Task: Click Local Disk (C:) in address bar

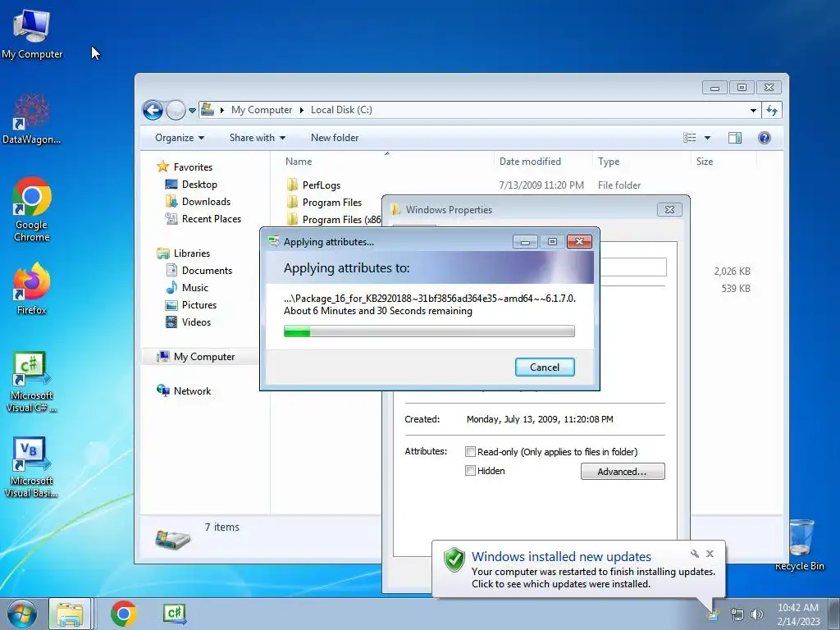Action: [341, 111]
